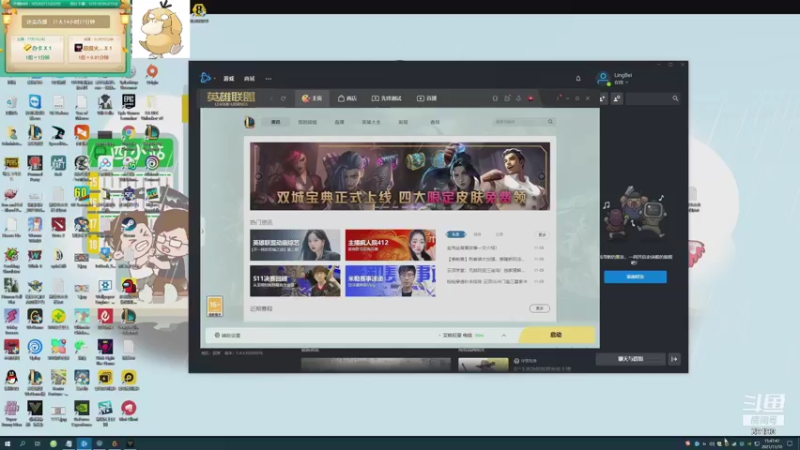Switch to the 直播 live tab in game bar
This screenshot has width=800, height=450.
point(427,98)
